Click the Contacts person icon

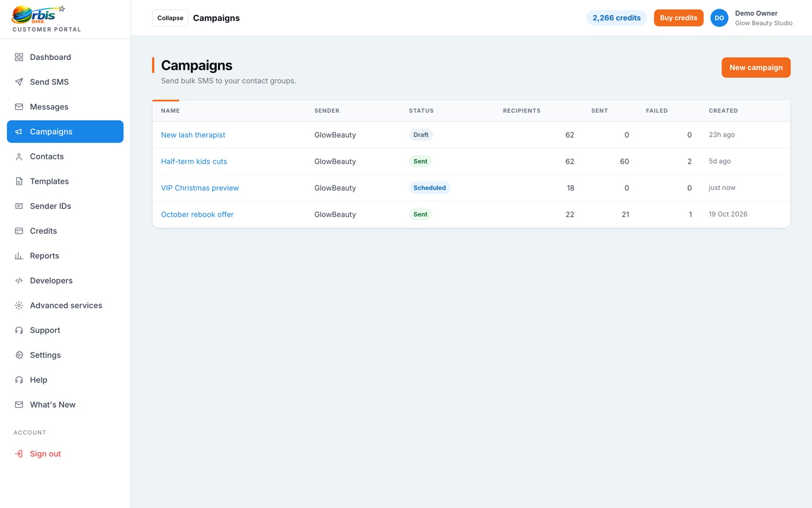pos(19,157)
